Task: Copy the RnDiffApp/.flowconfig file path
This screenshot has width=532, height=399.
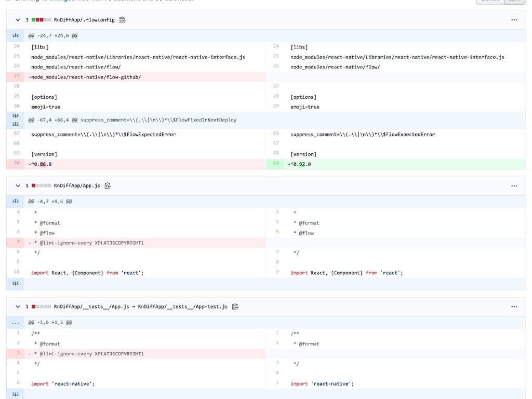Action: pyautogui.click(x=123, y=20)
